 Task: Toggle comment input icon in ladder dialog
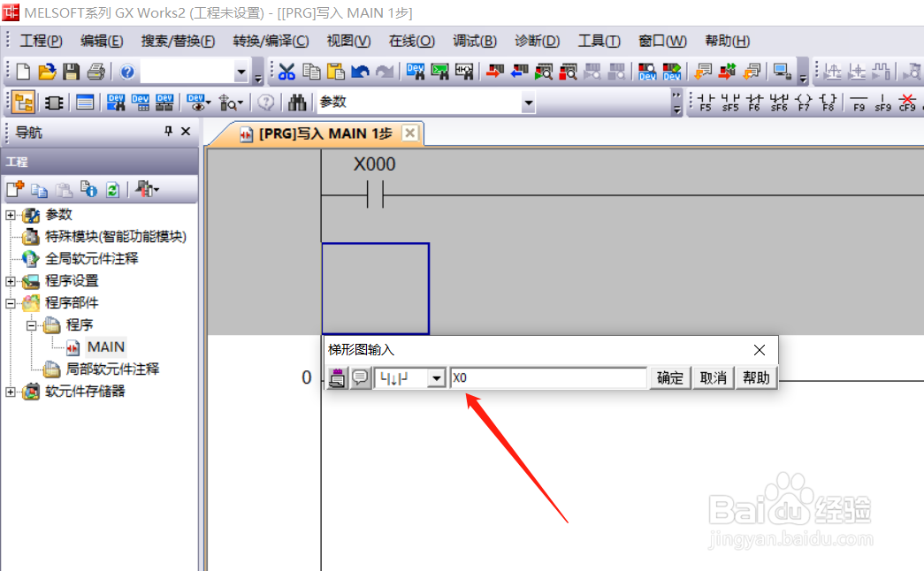pos(360,377)
